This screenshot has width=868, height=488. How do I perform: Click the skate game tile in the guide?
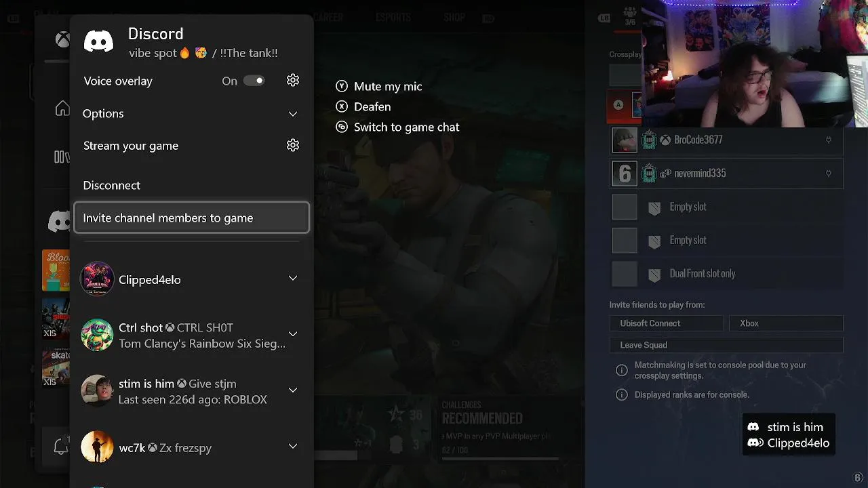tap(56, 367)
